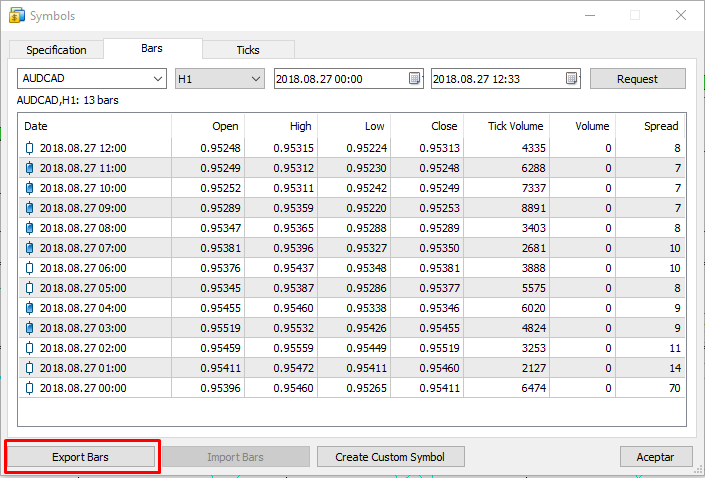This screenshot has width=705, height=478.
Task: Click Close value 0.95346
Action: coord(439,308)
